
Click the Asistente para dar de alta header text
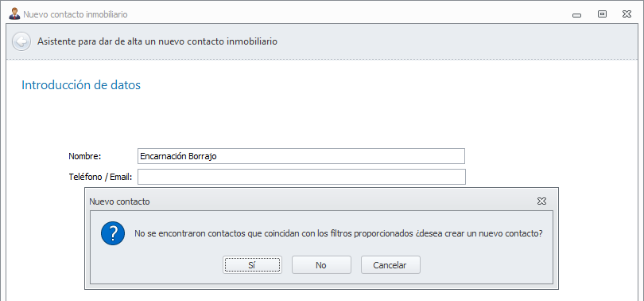[157, 41]
